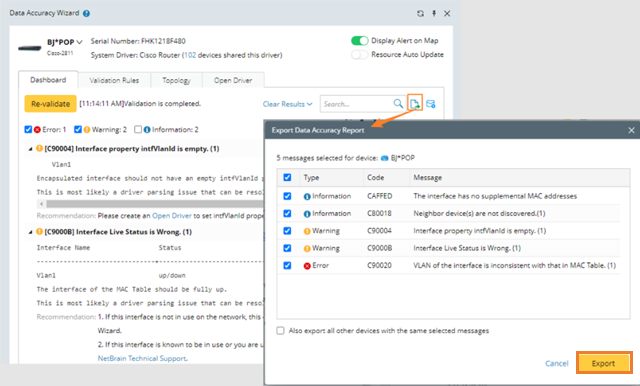Open the Open Driver tab
The height and width of the screenshot is (386, 640).
[233, 80]
